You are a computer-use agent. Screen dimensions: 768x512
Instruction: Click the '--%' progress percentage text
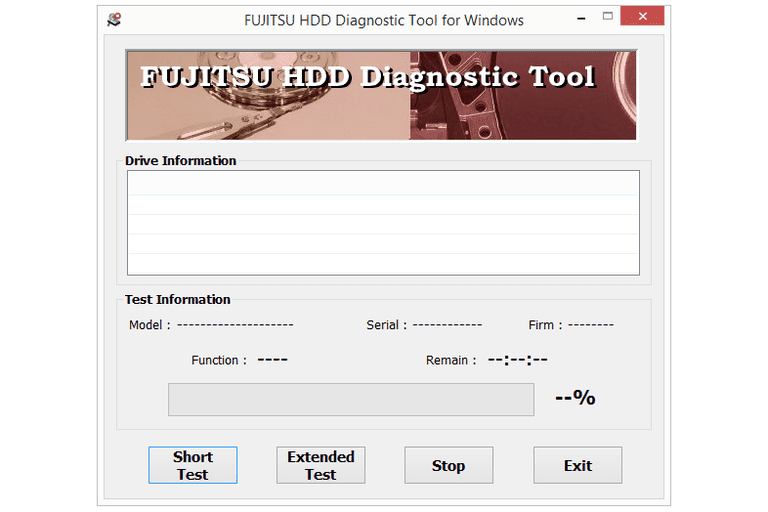(576, 397)
